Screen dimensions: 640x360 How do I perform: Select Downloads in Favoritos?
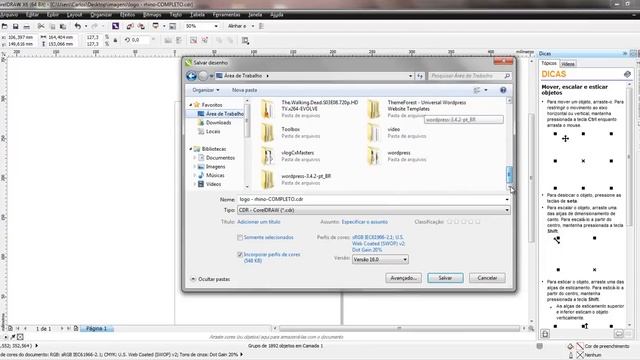[x=218, y=122]
